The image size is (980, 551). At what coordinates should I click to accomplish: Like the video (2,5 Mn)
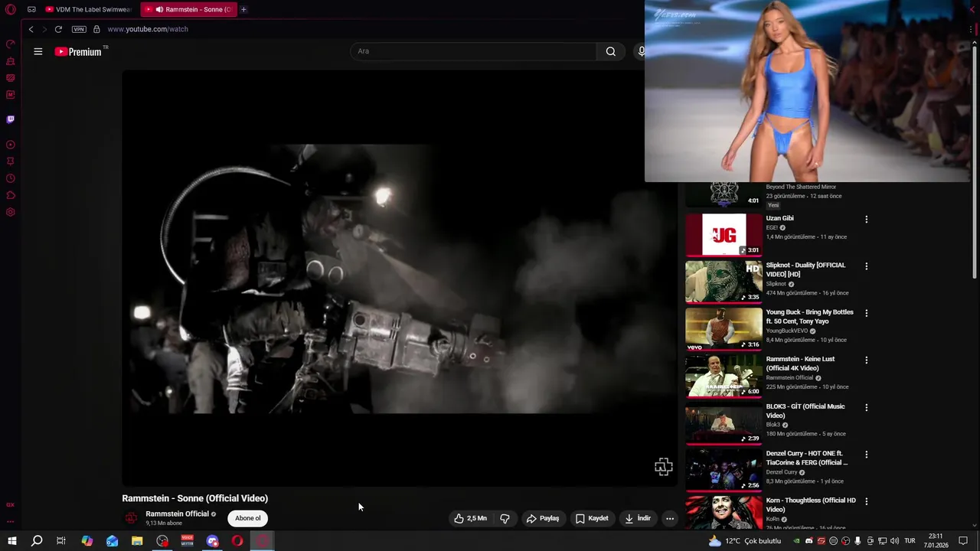[470, 518]
